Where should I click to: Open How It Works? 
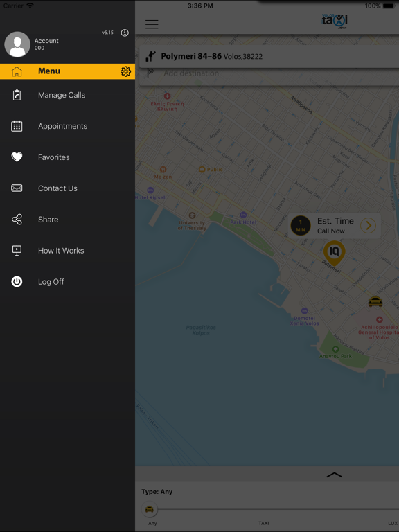67,251
